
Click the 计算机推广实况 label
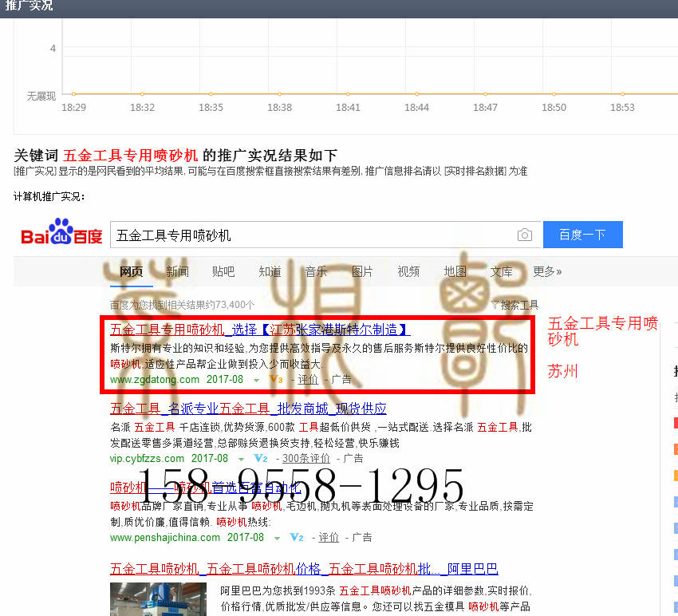(49, 197)
